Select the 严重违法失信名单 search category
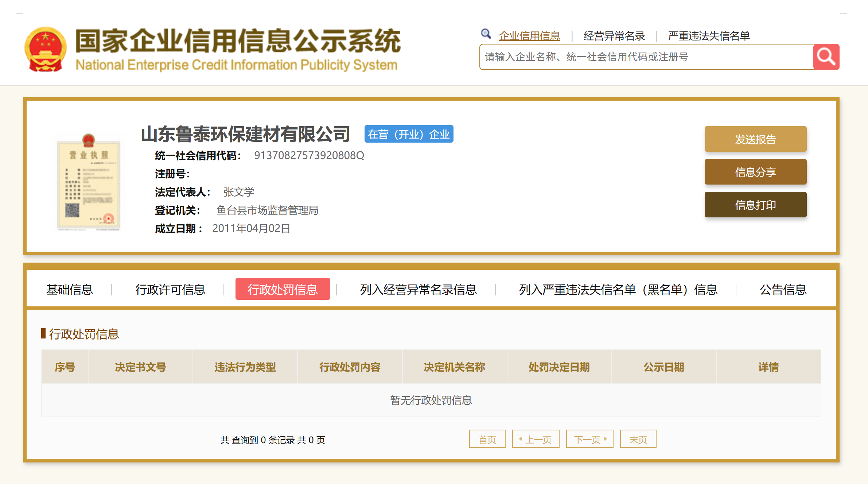 point(709,36)
